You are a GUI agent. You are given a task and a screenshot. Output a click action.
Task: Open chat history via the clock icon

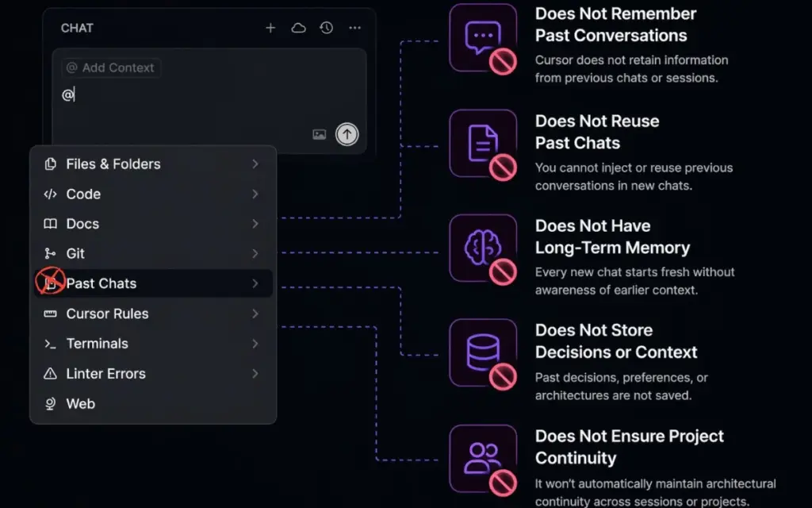tap(326, 27)
